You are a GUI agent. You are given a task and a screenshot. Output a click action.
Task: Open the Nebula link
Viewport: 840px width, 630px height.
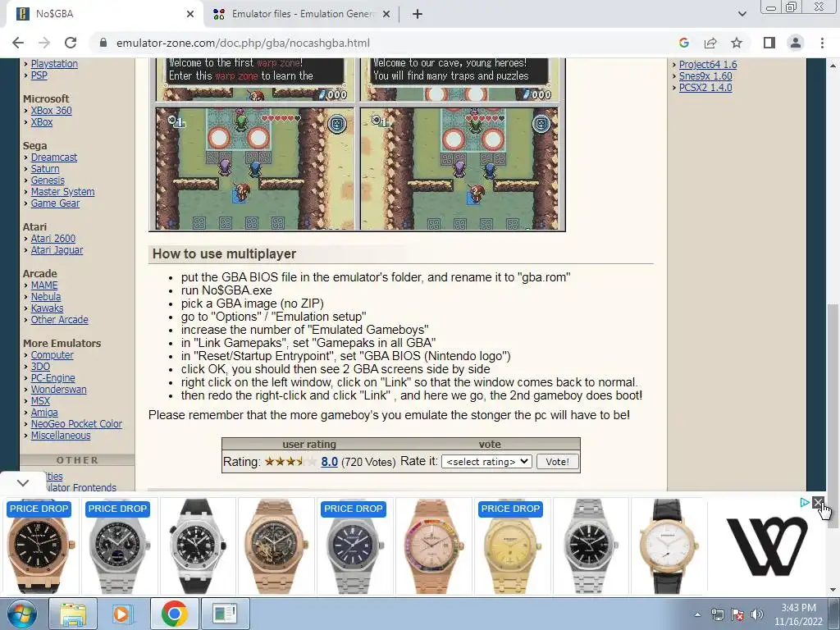pos(46,297)
